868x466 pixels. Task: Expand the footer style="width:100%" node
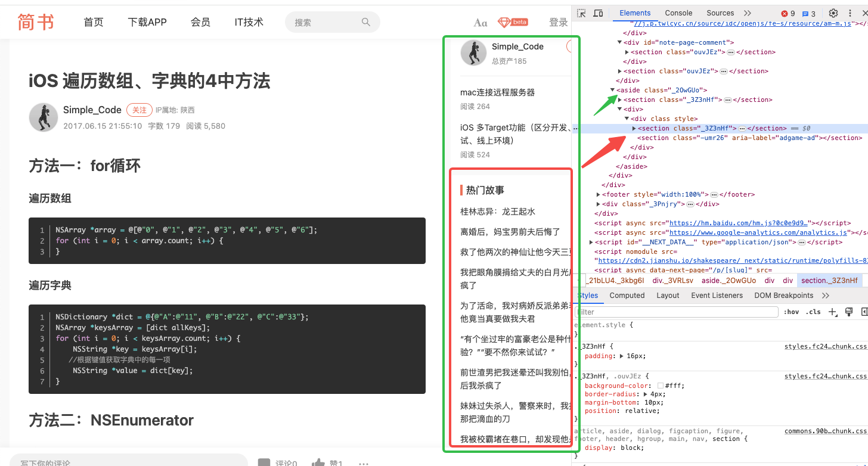click(598, 194)
